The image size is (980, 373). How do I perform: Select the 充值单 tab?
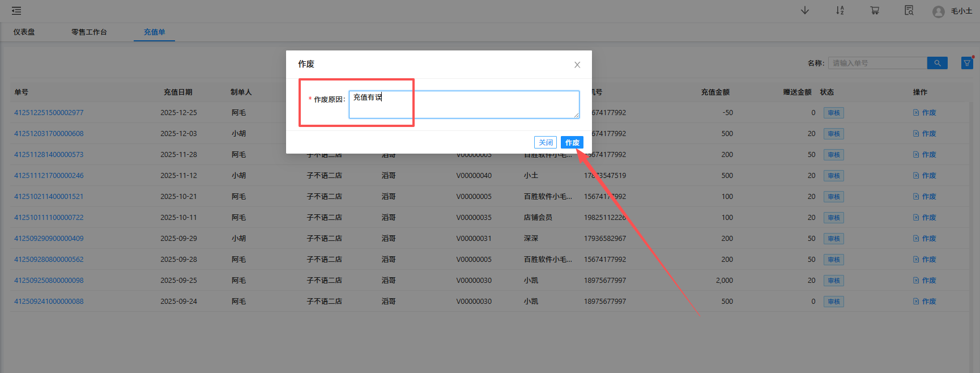click(154, 32)
